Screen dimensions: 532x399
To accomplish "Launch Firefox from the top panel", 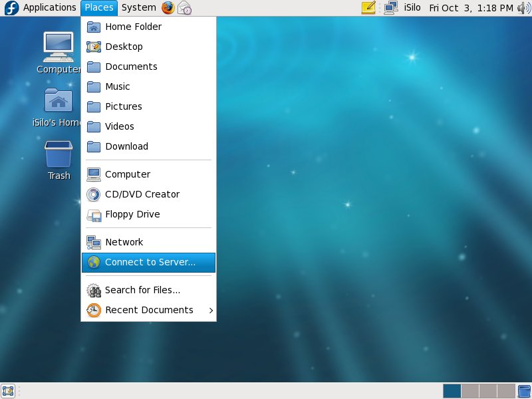I will click(168, 8).
